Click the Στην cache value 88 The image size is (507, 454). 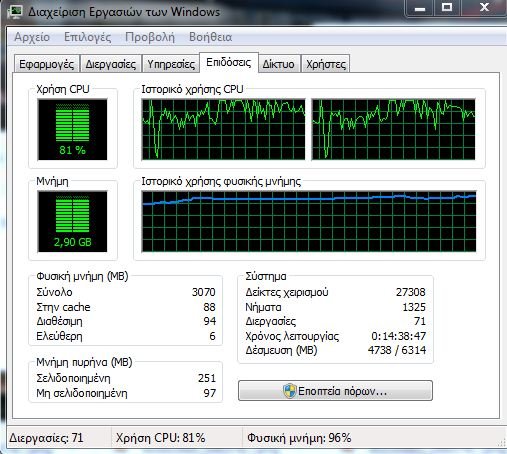coord(209,307)
